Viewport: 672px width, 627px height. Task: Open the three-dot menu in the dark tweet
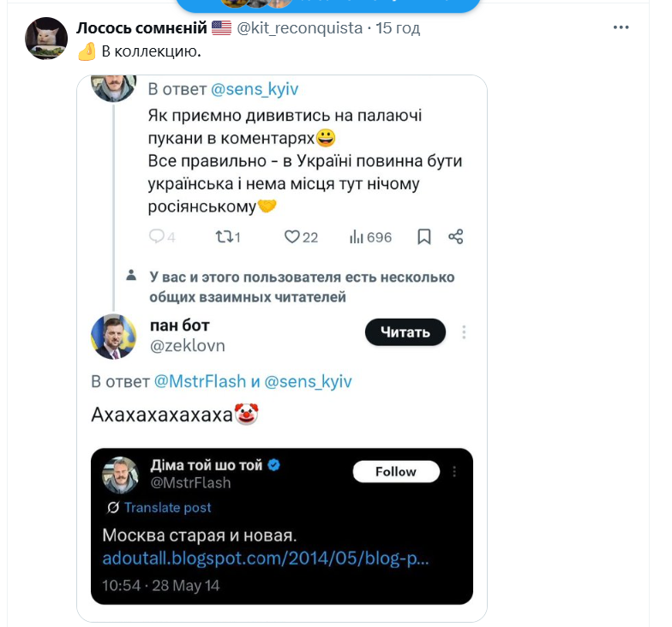[x=454, y=471]
